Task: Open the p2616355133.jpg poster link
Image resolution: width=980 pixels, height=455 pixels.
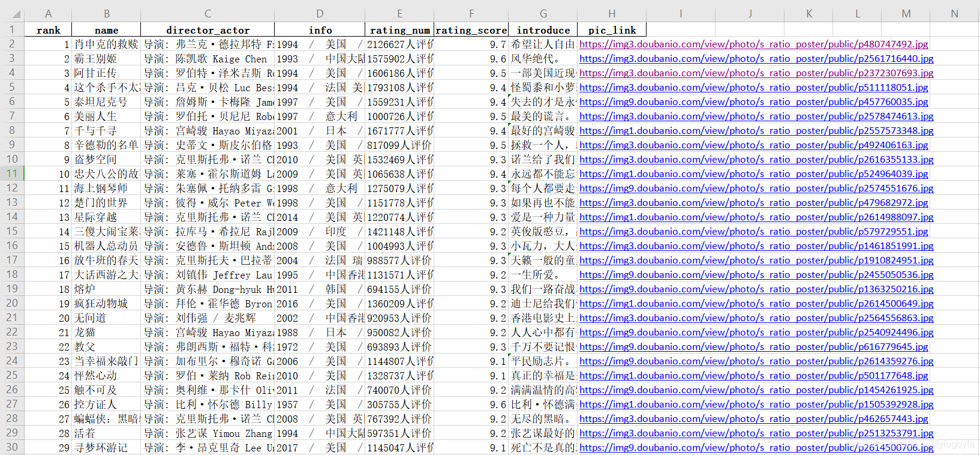Action: tap(756, 160)
